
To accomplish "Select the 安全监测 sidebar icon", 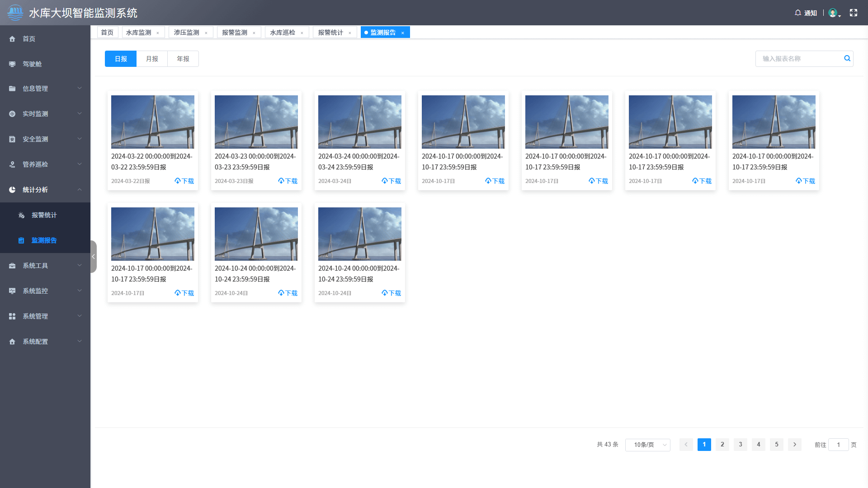I will tap(12, 139).
